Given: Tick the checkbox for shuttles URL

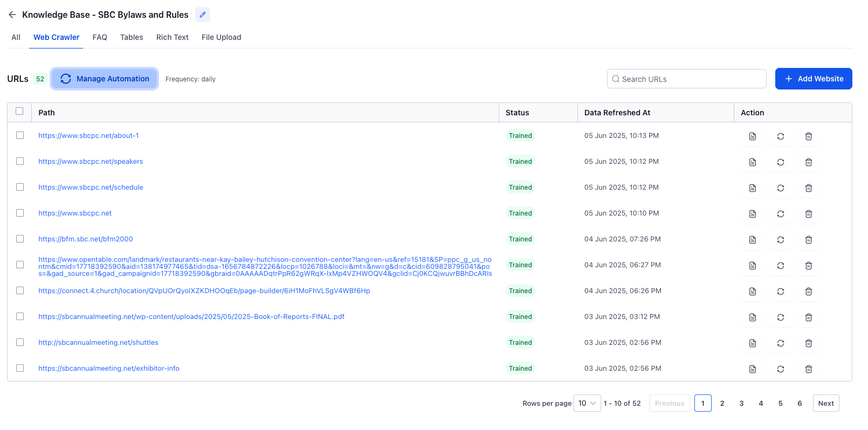Looking at the screenshot, I should (x=20, y=342).
